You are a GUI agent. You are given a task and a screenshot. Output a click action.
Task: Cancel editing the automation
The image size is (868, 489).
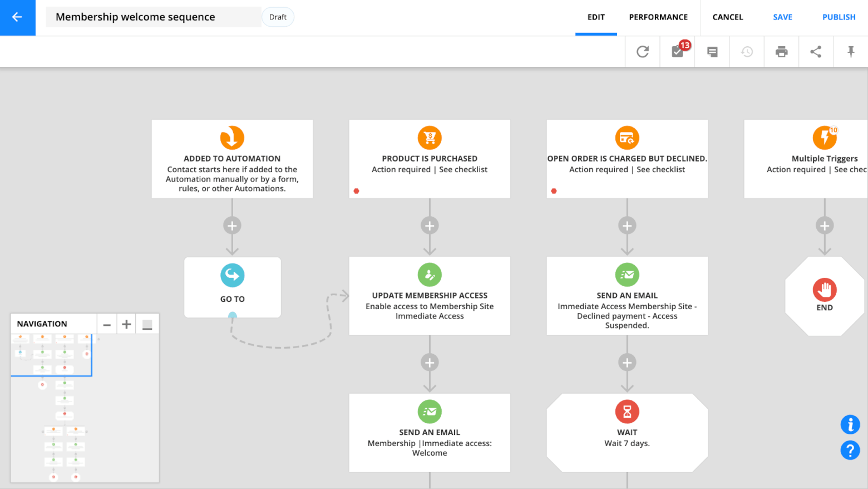tap(727, 17)
